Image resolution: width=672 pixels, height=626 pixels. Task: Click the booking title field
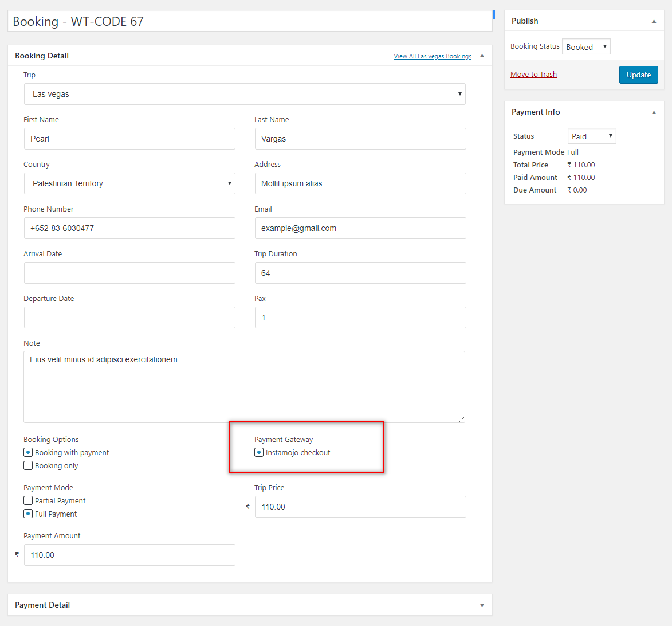(x=249, y=21)
